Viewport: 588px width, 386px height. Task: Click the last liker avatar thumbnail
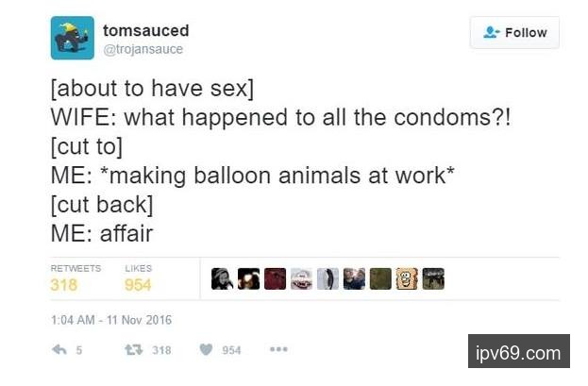[433, 278]
